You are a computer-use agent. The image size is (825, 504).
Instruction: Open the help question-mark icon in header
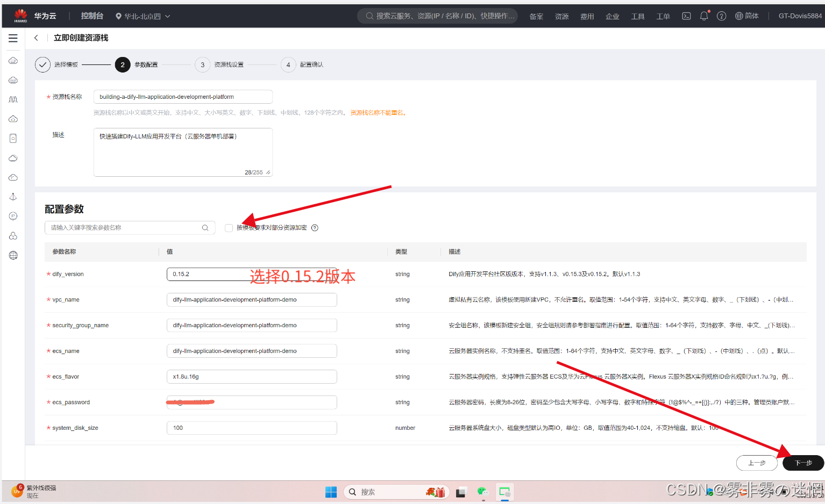pos(722,16)
